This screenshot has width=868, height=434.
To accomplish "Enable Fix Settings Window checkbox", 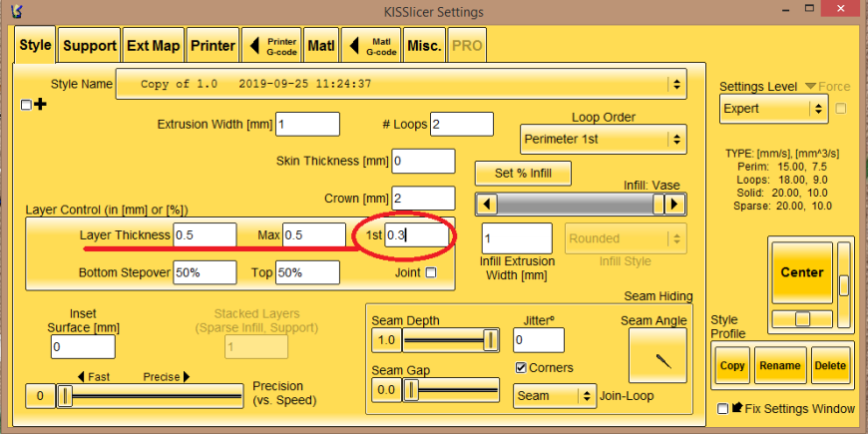I will point(722,409).
